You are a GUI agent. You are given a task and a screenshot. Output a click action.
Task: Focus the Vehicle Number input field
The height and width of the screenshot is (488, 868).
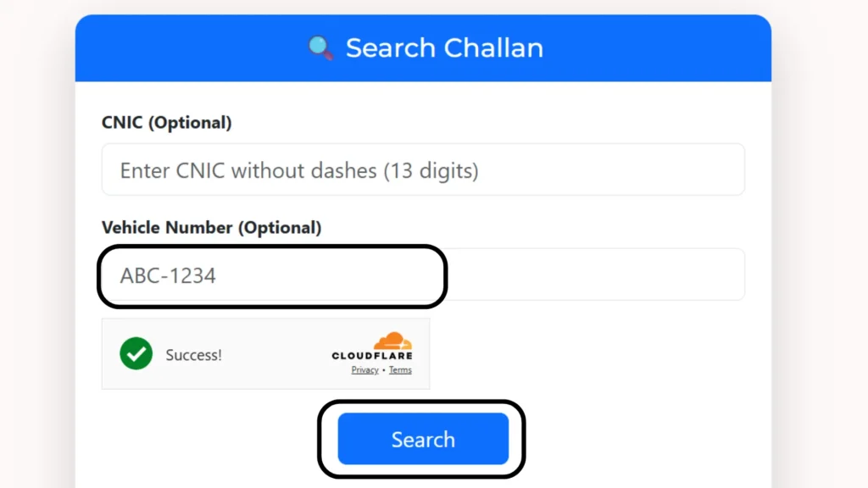(x=422, y=274)
